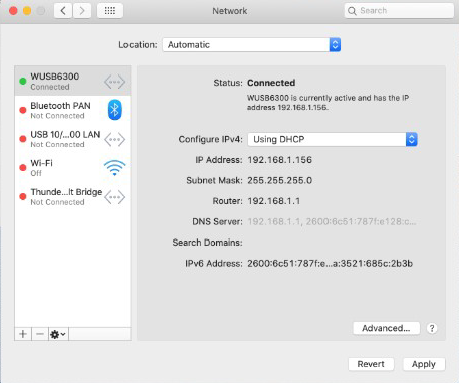Click the Bluetooth PAN icon
This screenshot has height=383, width=459.
114,110
